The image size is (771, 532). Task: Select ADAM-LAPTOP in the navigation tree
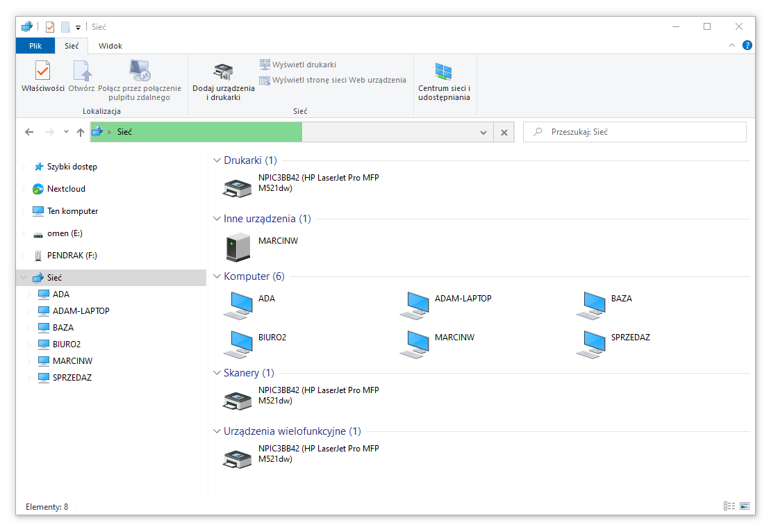[81, 311]
